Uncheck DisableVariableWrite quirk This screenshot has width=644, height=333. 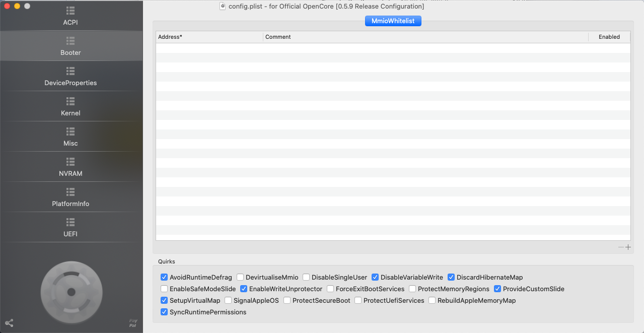[x=375, y=277]
